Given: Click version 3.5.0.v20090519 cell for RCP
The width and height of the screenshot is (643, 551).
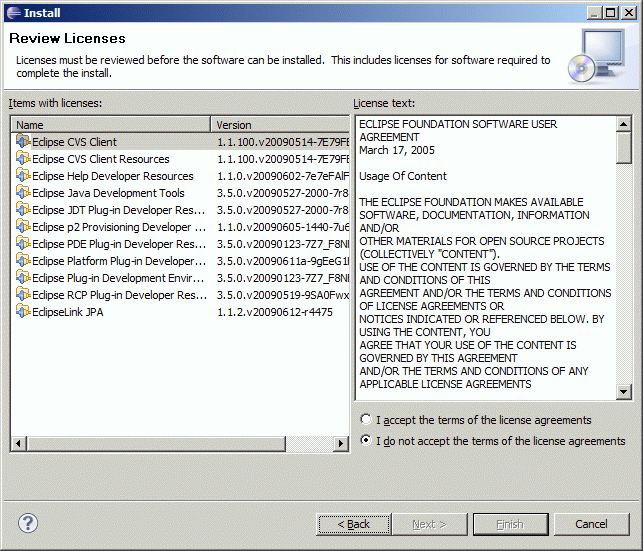Looking at the screenshot, I should 283,295.
